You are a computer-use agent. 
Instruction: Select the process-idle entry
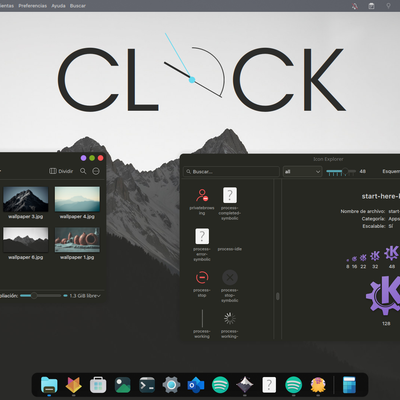[x=230, y=249]
